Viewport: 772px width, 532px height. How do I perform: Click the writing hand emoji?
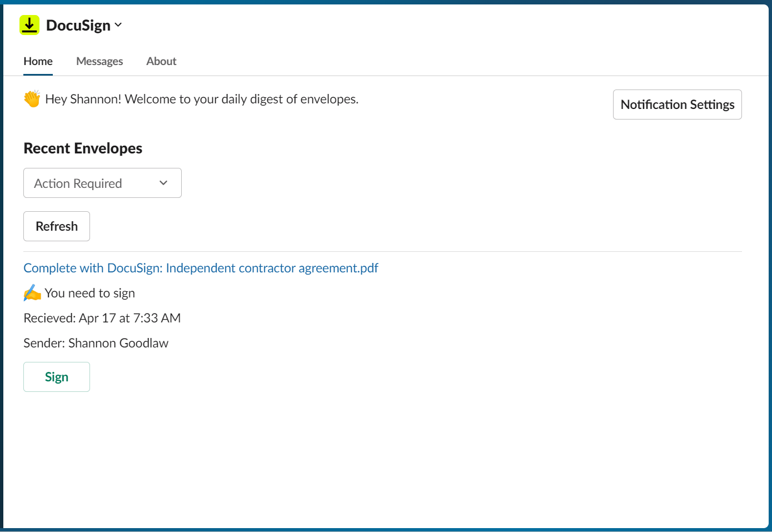pyautogui.click(x=32, y=293)
